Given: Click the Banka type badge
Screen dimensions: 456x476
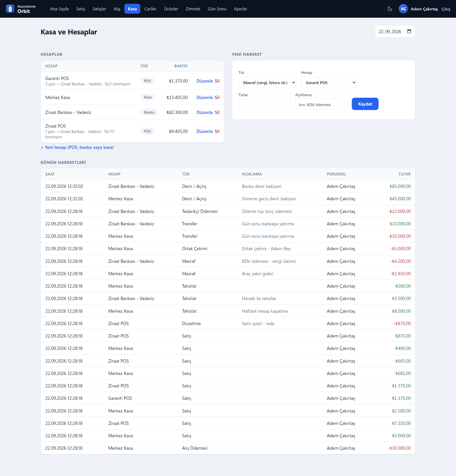Looking at the screenshot, I should [149, 112].
